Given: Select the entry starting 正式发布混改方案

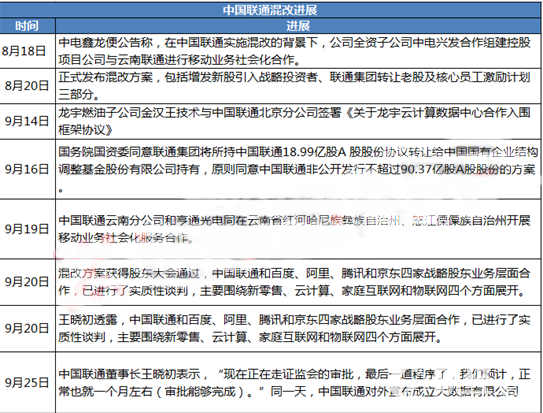Looking at the screenshot, I should [x=298, y=86].
